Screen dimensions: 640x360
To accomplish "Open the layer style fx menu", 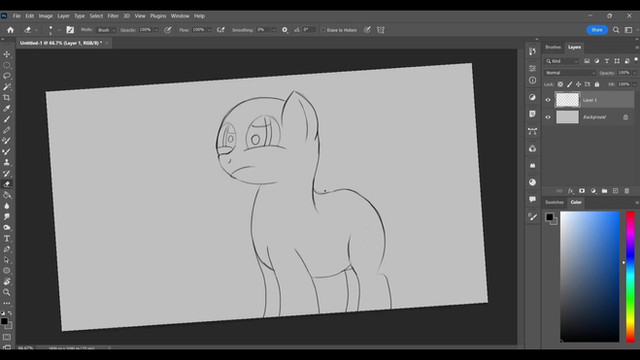I will coord(571,191).
